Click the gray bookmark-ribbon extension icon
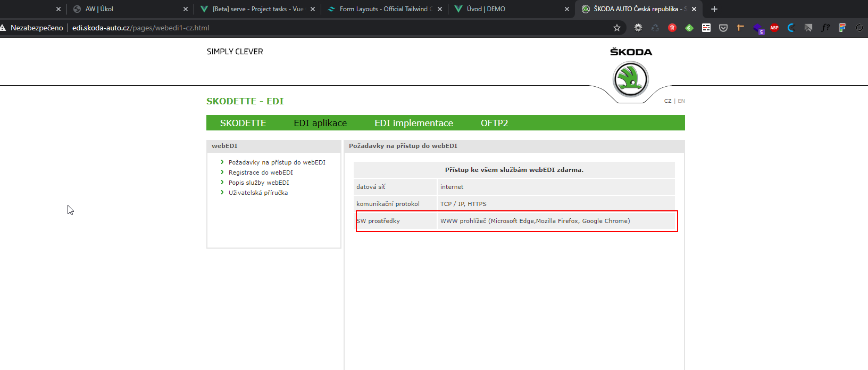868x370 pixels. tap(808, 28)
